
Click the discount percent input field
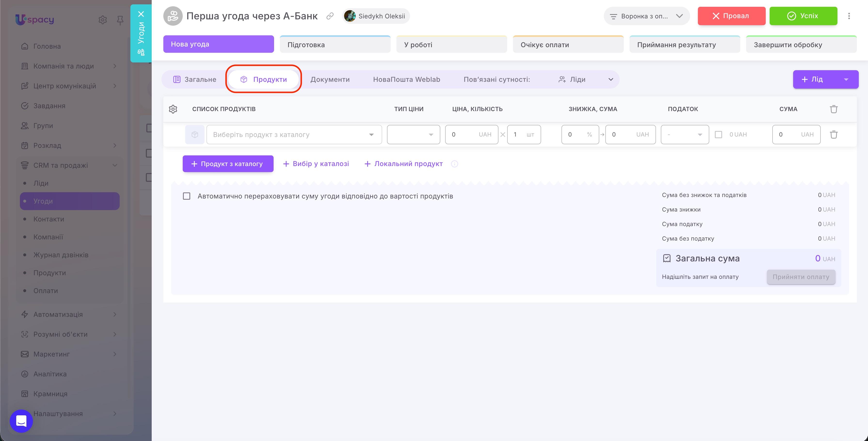tap(580, 135)
